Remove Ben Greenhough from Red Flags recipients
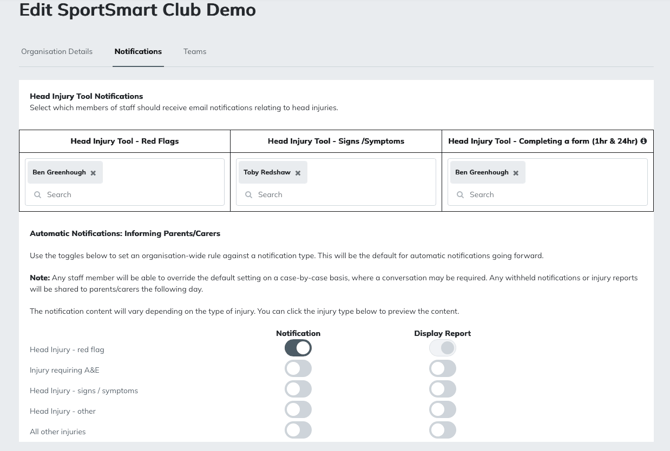Viewport: 670px width, 451px height. coord(93,173)
